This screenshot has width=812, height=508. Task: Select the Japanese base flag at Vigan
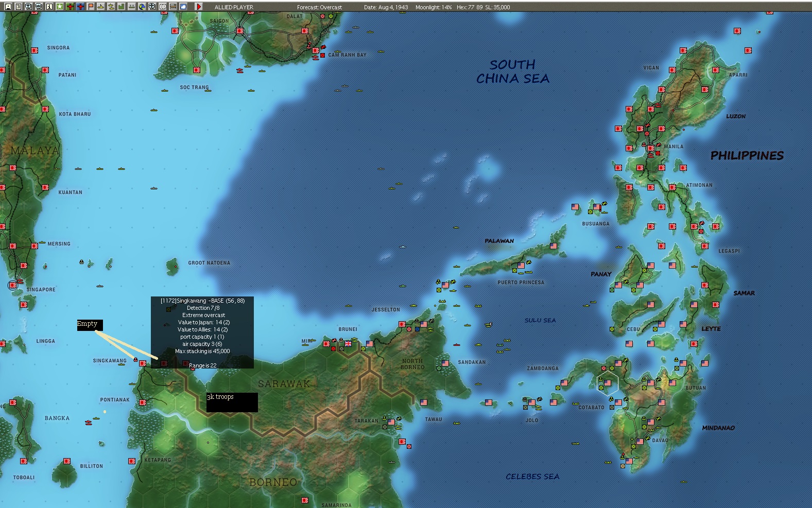pyautogui.click(x=672, y=70)
